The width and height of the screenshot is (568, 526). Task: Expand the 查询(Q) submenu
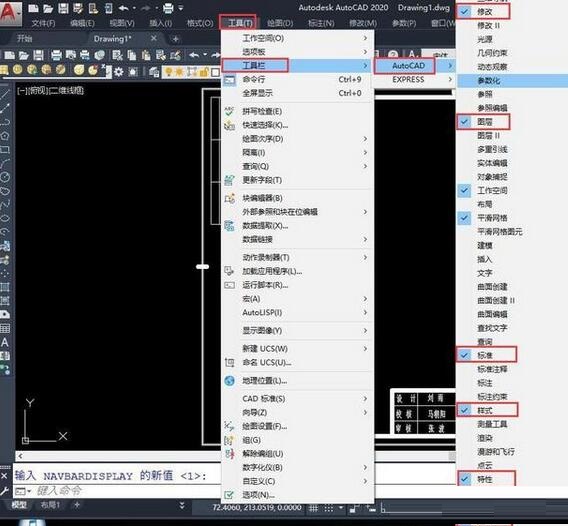coord(298,166)
